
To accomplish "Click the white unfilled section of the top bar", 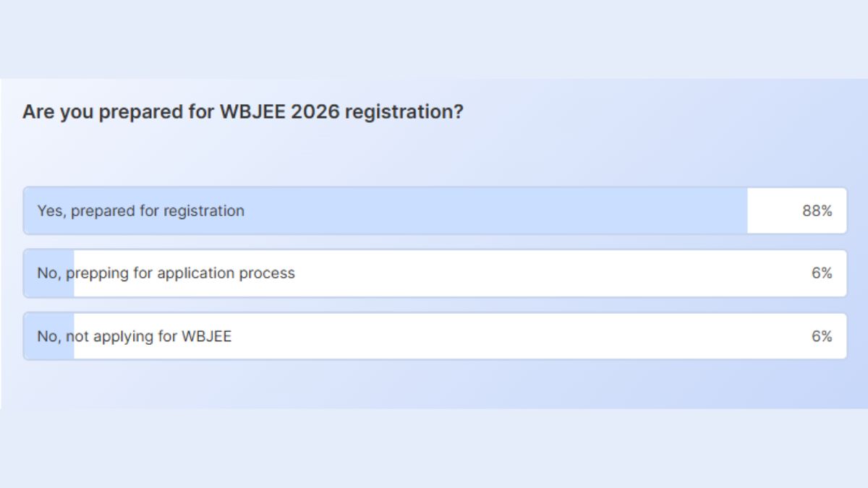I will (774, 210).
